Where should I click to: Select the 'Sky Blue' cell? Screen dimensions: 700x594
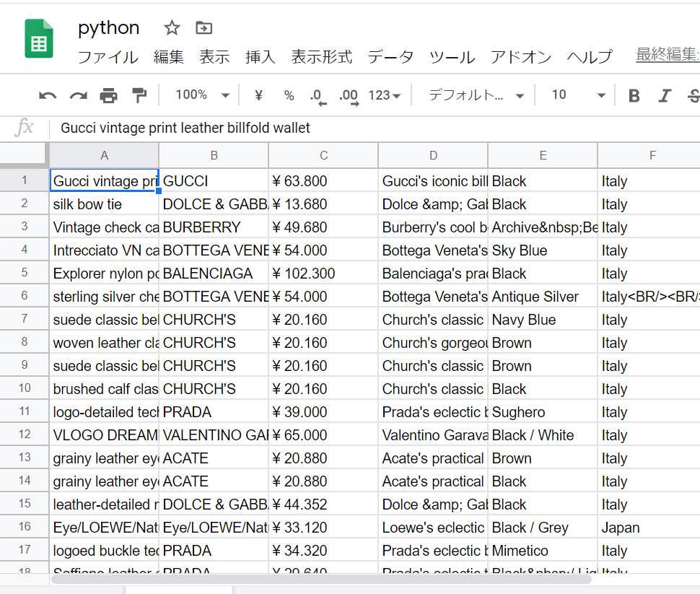click(543, 250)
